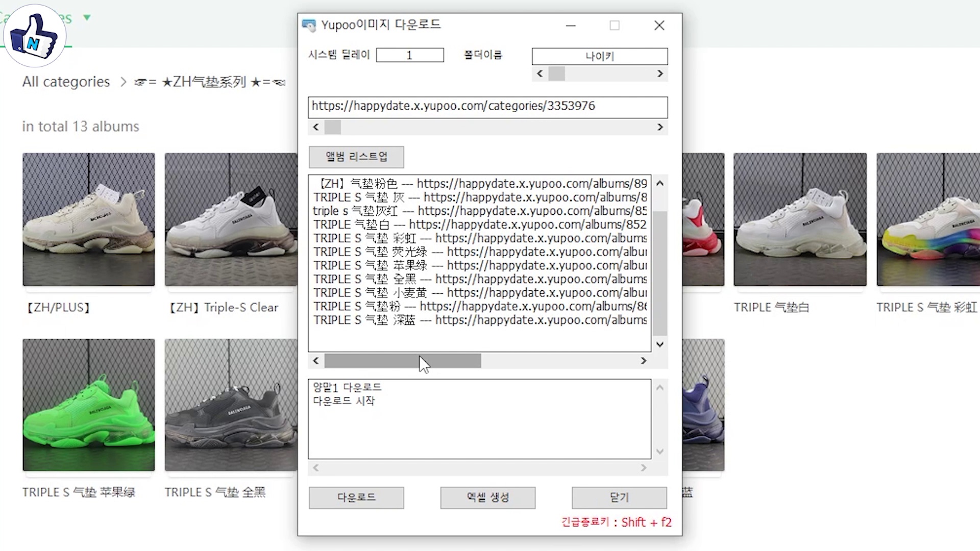Expand the categories dropdown triangle
Viewport: 980px width, 551px height.
click(87, 18)
